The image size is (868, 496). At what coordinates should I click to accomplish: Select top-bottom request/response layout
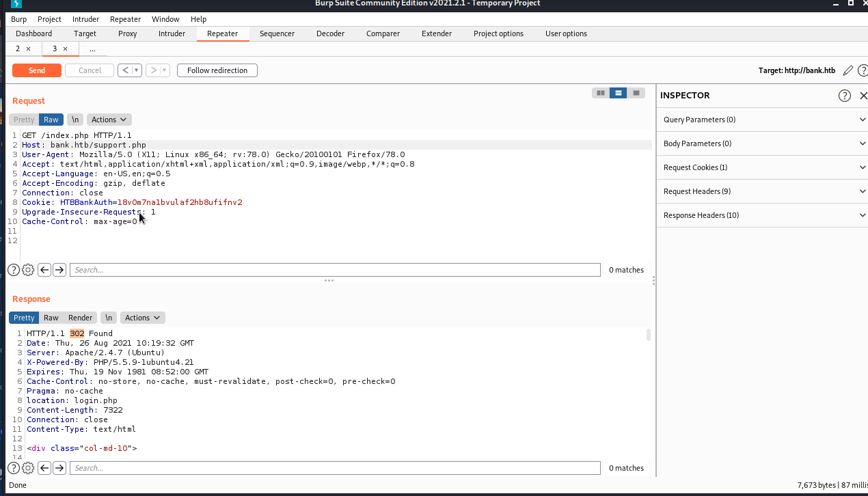pos(619,93)
